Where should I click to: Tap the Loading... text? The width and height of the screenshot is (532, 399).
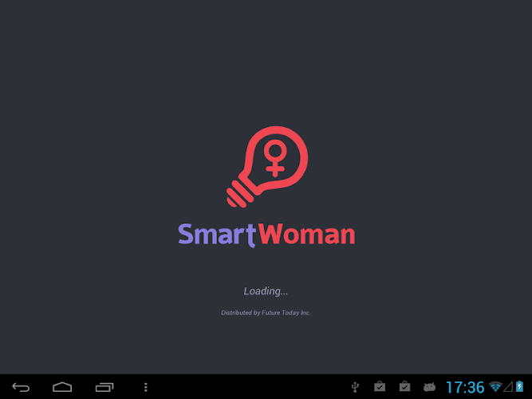pyautogui.click(x=266, y=291)
